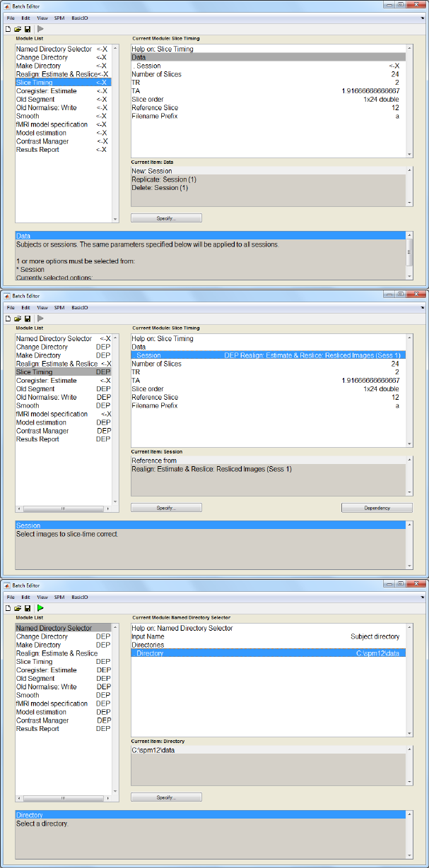Screen dimensions: 429x868
Task: Open SPM menu in top Batch Editor window
Action: coord(59,18)
